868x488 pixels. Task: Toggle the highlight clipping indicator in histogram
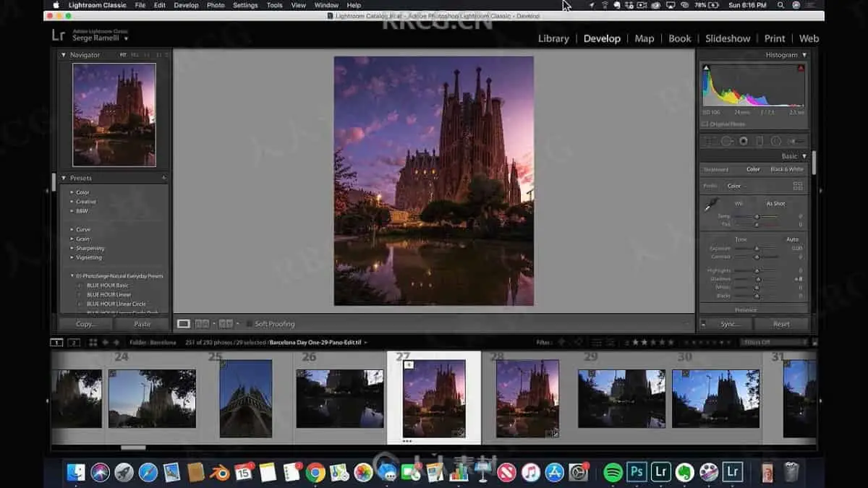(x=801, y=68)
